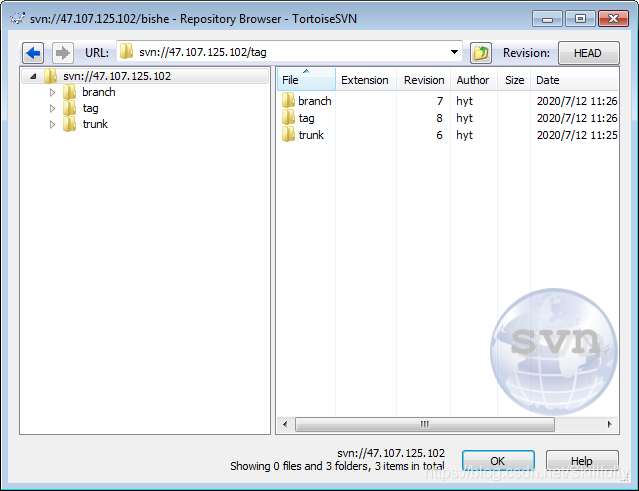The height and width of the screenshot is (491, 639).
Task: Sort by the Revision column header
Action: 423,79
